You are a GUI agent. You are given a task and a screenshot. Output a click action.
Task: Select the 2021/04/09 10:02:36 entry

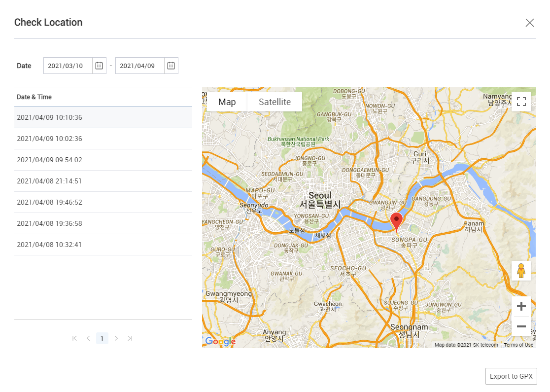tap(103, 139)
